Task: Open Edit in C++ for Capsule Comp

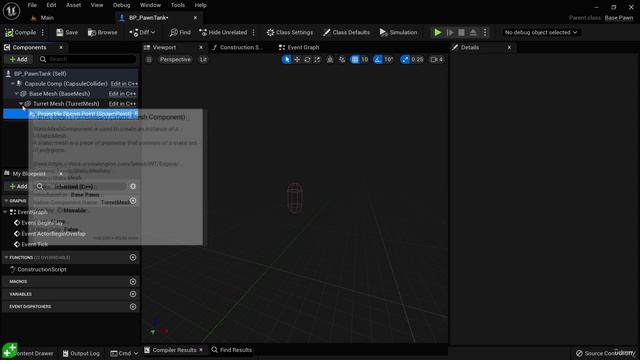Action: pos(124,84)
